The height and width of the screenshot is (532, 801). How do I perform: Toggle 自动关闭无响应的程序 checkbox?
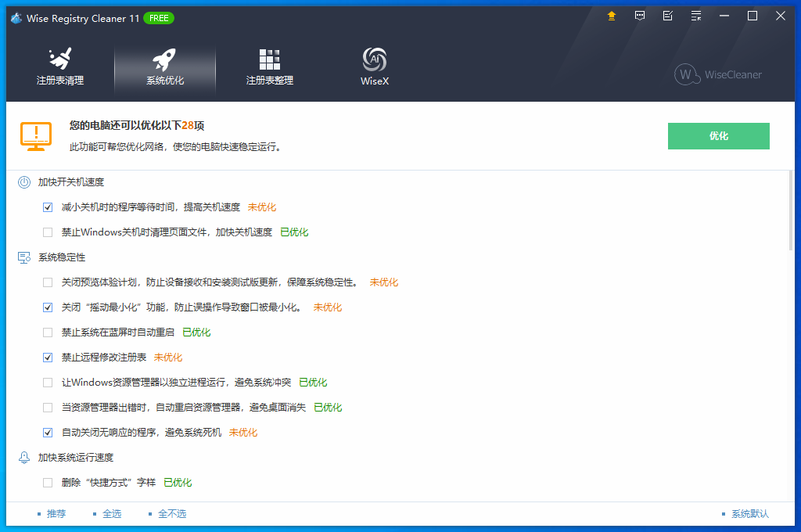point(48,432)
